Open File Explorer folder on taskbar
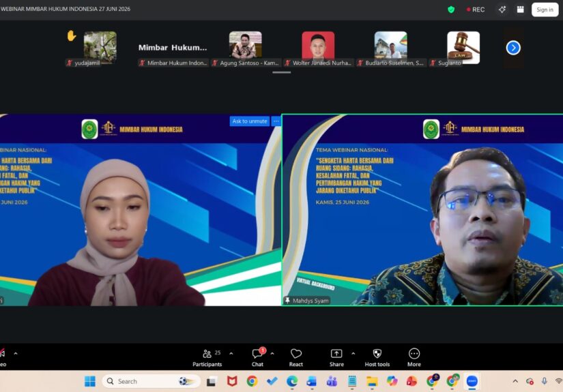Image resolution: width=563 pixels, height=392 pixels. click(x=372, y=381)
